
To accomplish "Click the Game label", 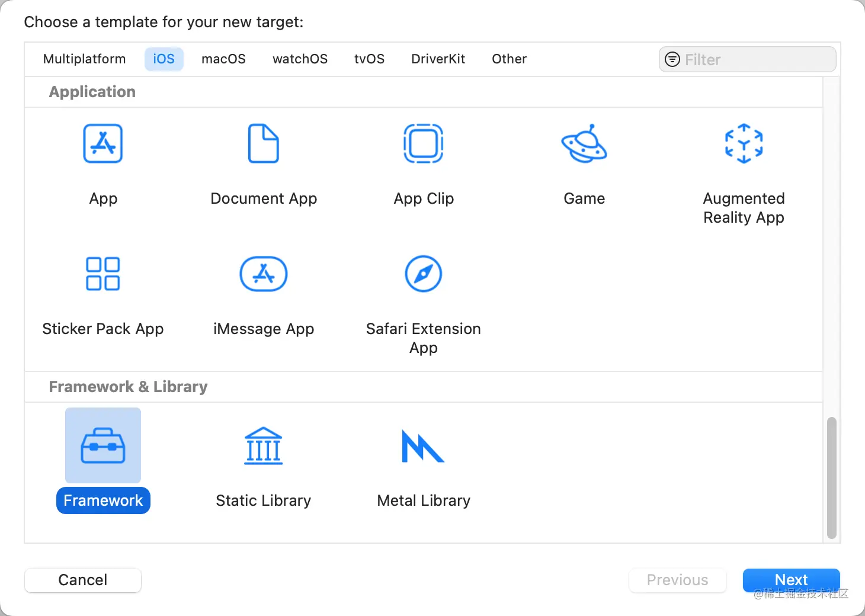I will [584, 198].
